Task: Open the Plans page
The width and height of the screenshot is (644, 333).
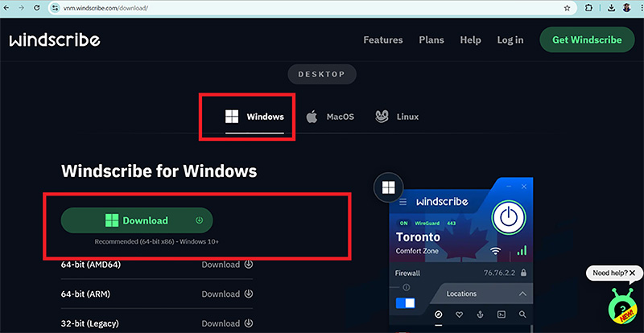Action: coord(431,40)
